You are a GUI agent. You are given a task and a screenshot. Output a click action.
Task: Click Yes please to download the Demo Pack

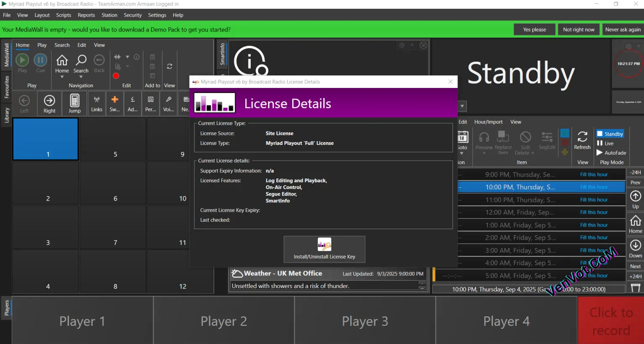coord(534,29)
